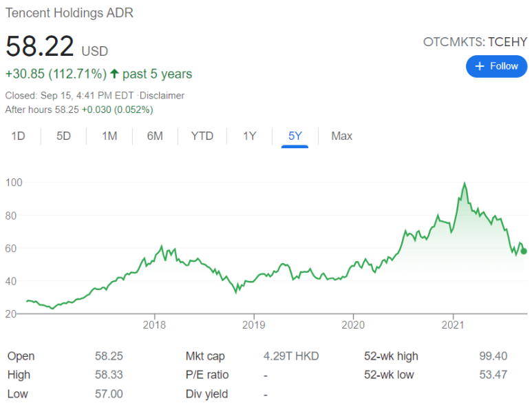The width and height of the screenshot is (532, 403).
Task: Click the 40 y-axis label
Action: [x=11, y=281]
